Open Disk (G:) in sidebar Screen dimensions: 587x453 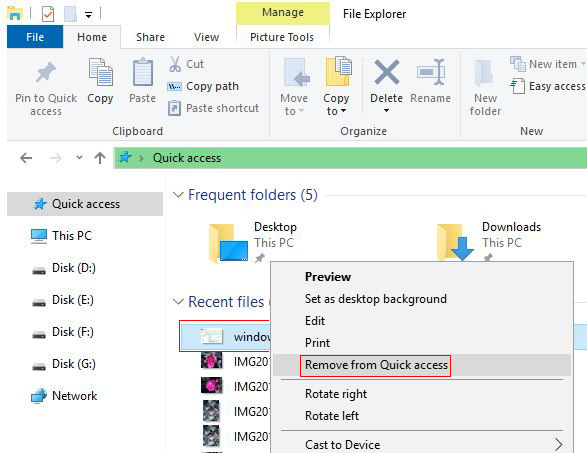click(64, 364)
